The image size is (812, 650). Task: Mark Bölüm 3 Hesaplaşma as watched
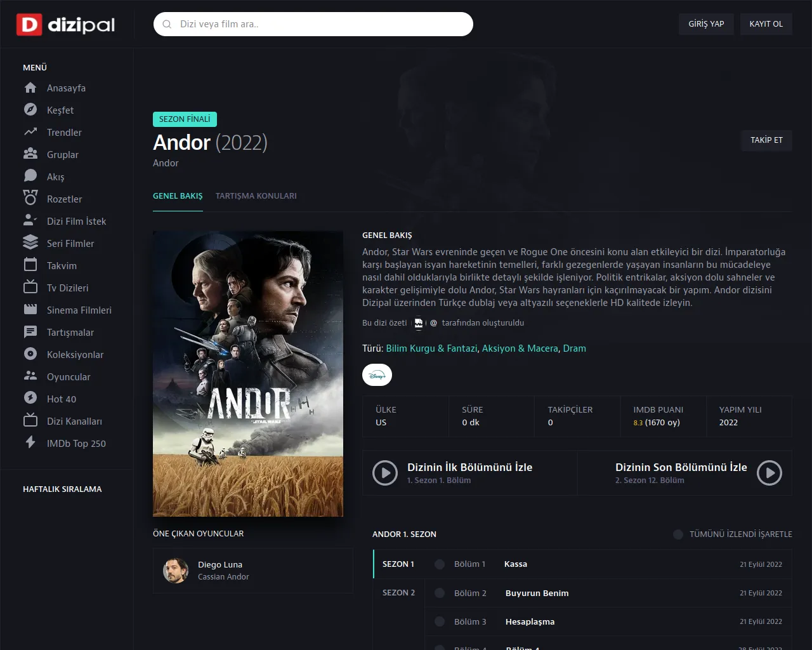(440, 621)
